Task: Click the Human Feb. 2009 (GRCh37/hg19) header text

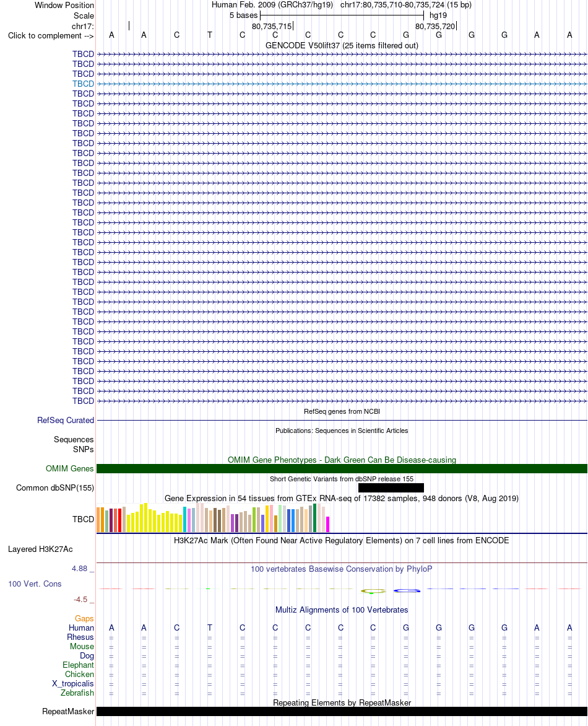Action: tap(272, 5)
